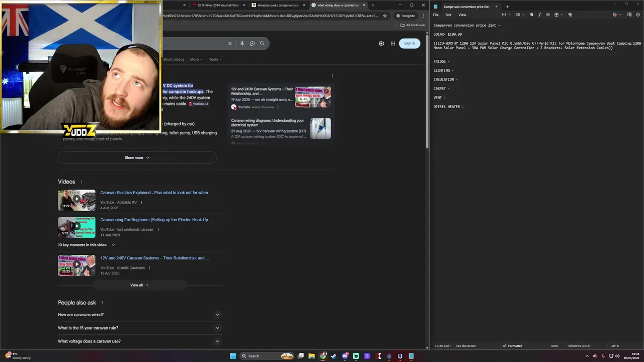Clear the Google search box text
The image size is (644, 362).
(x=230, y=43)
